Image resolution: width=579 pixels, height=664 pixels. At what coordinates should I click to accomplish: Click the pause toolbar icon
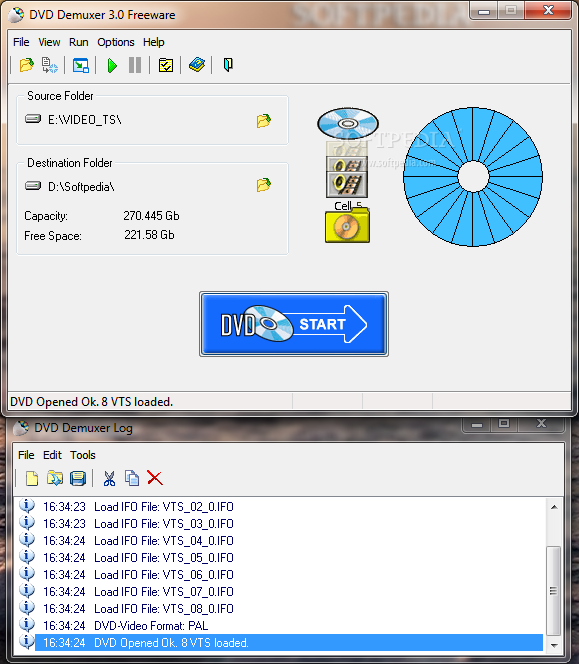(x=135, y=65)
